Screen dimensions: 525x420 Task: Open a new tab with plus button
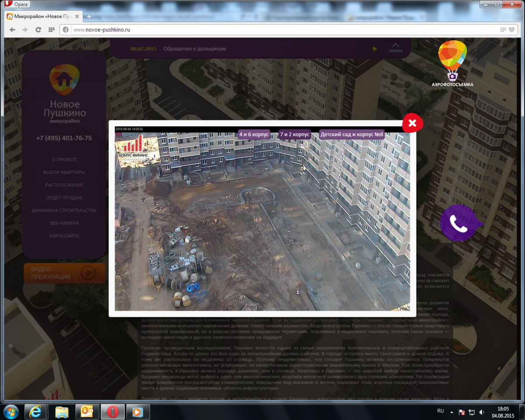point(89,17)
